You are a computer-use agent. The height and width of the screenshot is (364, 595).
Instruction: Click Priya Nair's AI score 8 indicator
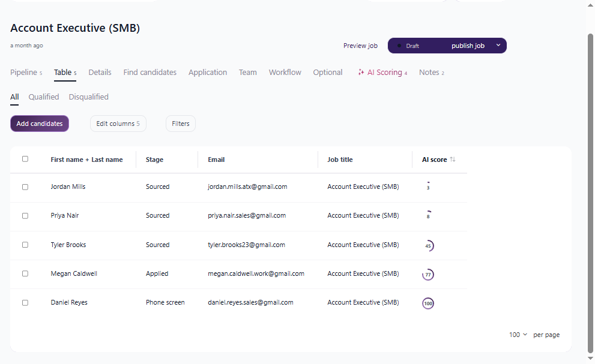click(x=428, y=215)
